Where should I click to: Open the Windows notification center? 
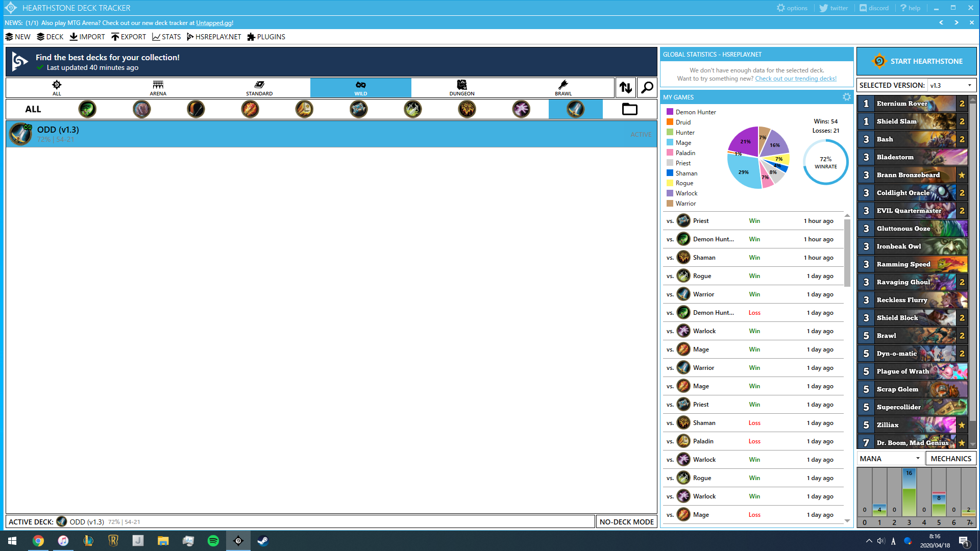click(964, 541)
